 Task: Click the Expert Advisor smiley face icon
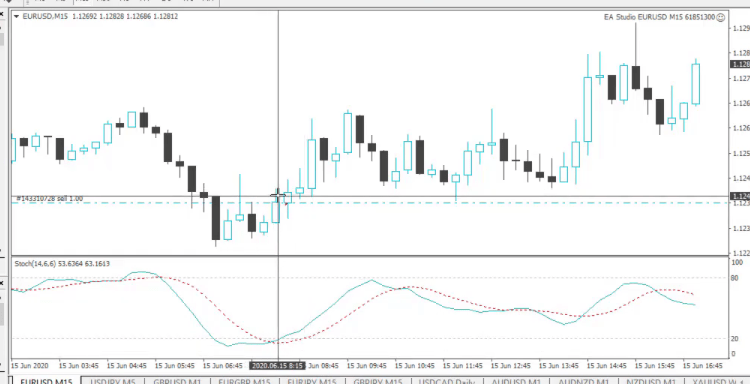coord(721,17)
